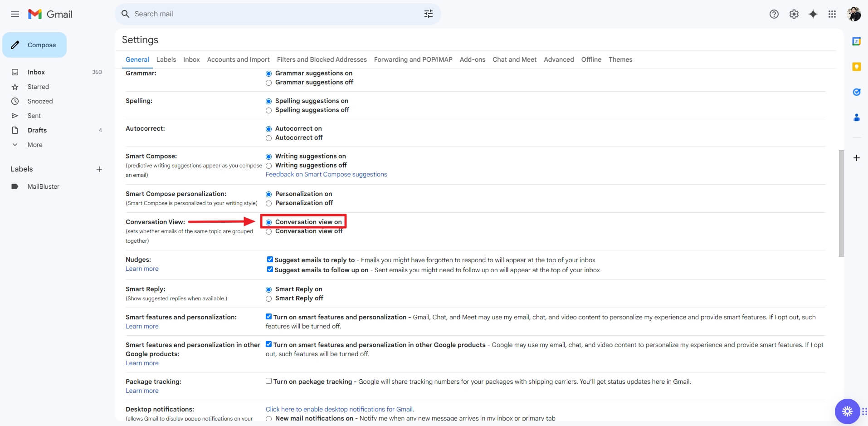Screen dimensions: 868x426
Task: Open the Gemini assistant
Action: point(813,14)
